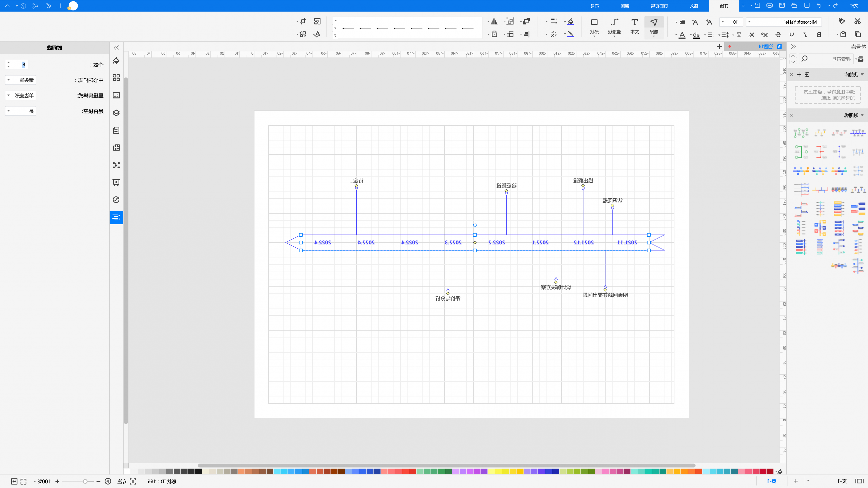Click the lock padlock icon
The height and width of the screenshot is (488, 868).
[494, 34]
